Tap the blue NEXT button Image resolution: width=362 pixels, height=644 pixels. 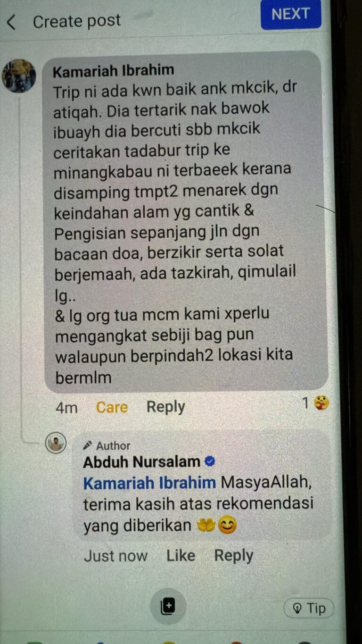pyautogui.click(x=291, y=14)
